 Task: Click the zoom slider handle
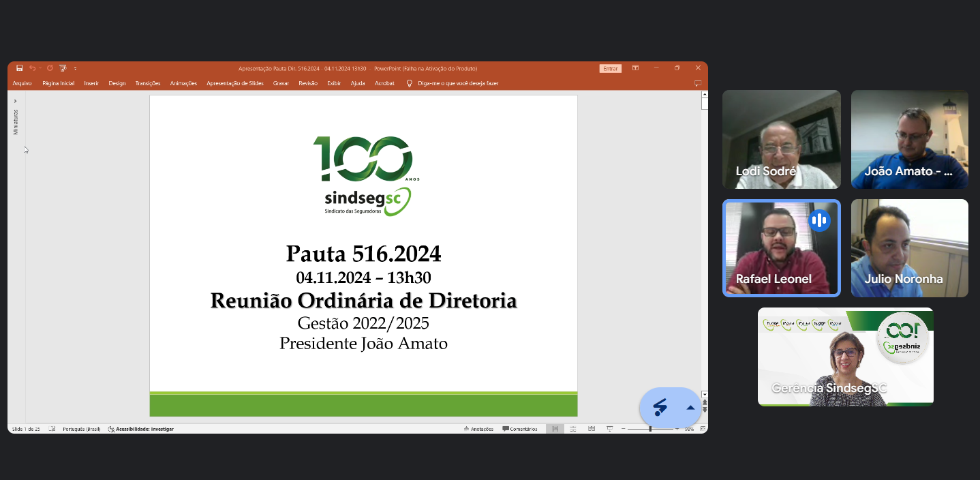pos(650,429)
